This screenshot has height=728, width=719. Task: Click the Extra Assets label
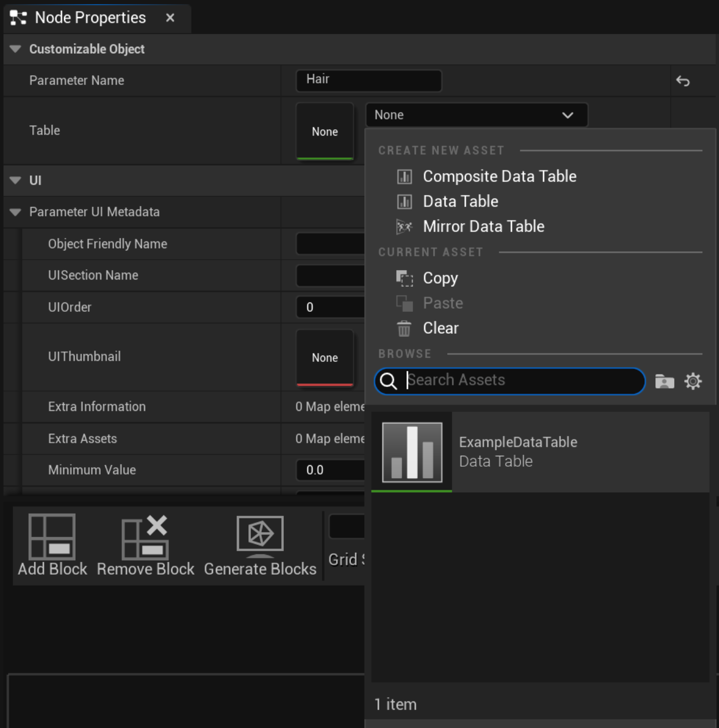pyautogui.click(x=82, y=439)
